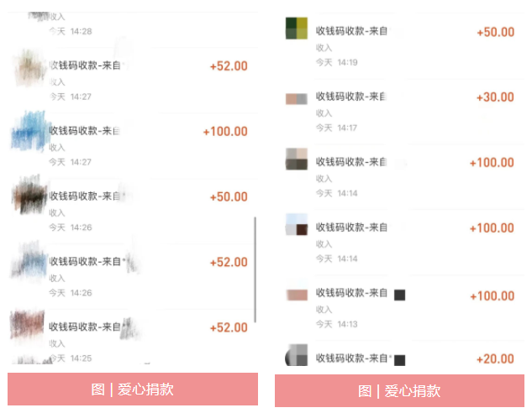Tap avatar next to the +20.00 payment
The image size is (532, 413).
pyautogui.click(x=297, y=358)
